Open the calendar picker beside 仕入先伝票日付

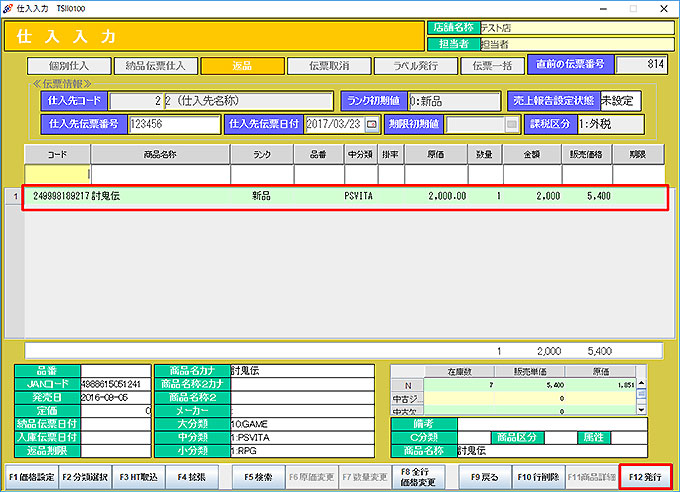click(x=372, y=125)
